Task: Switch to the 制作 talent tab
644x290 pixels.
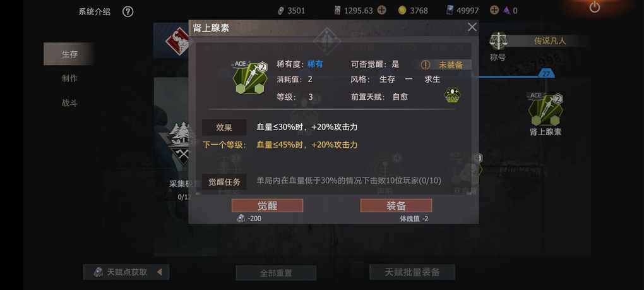Action: [69, 78]
